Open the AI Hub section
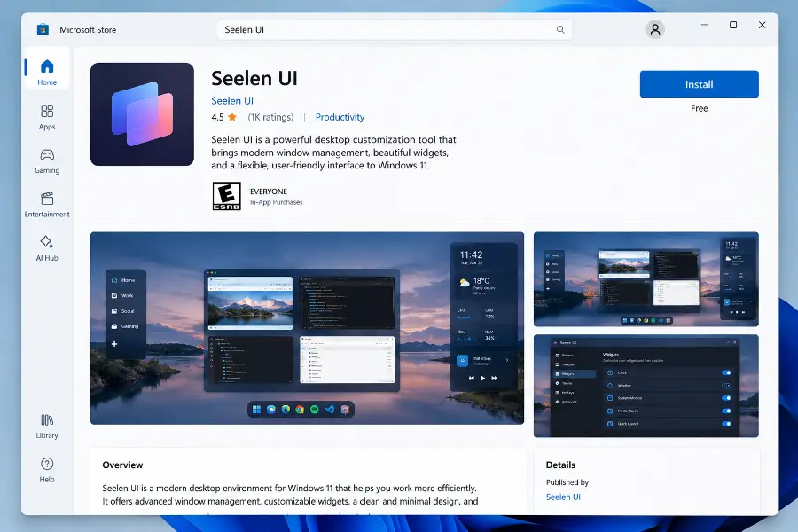 tap(47, 248)
